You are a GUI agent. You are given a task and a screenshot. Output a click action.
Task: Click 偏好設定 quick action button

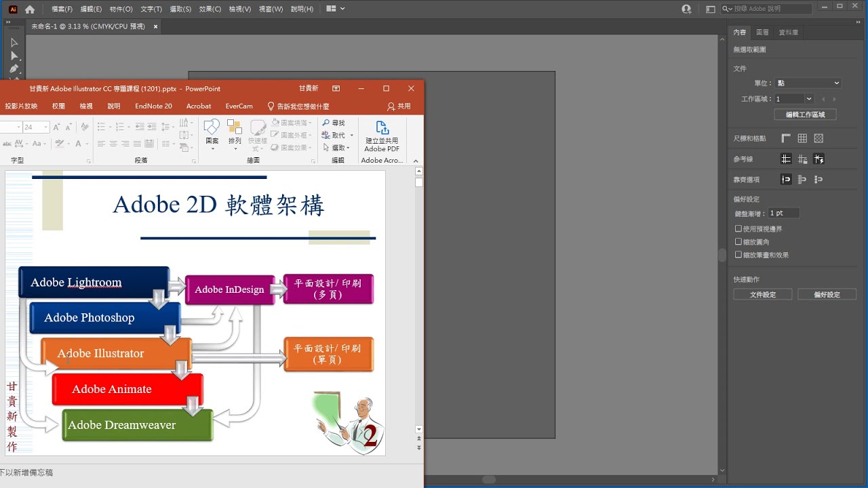click(x=827, y=295)
